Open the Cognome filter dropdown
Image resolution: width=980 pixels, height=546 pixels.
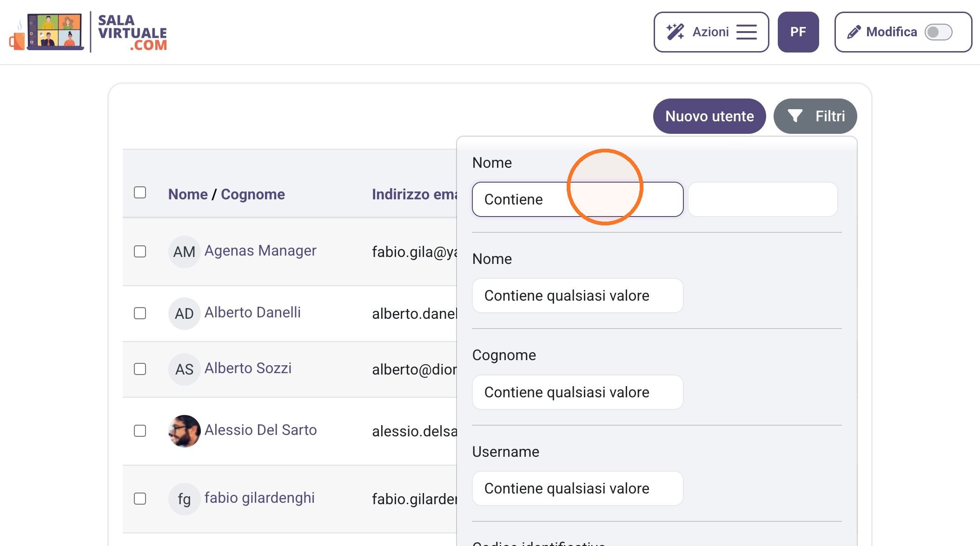click(x=577, y=392)
